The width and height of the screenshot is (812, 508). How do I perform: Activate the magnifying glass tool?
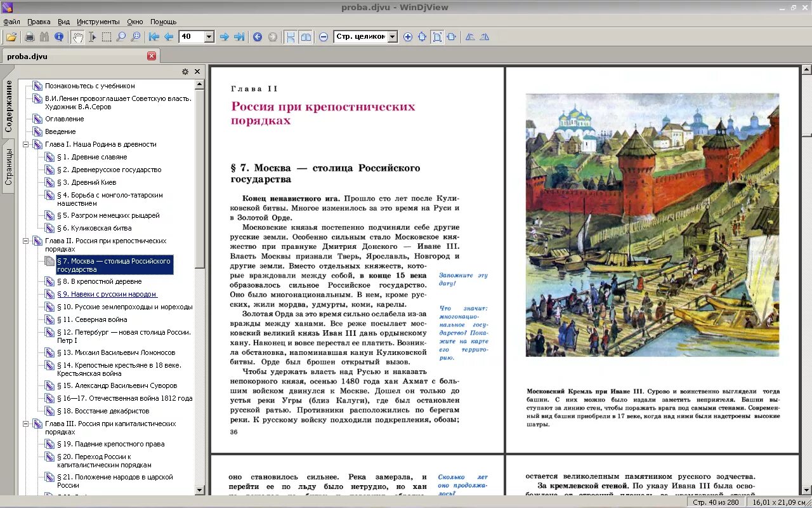[121, 37]
